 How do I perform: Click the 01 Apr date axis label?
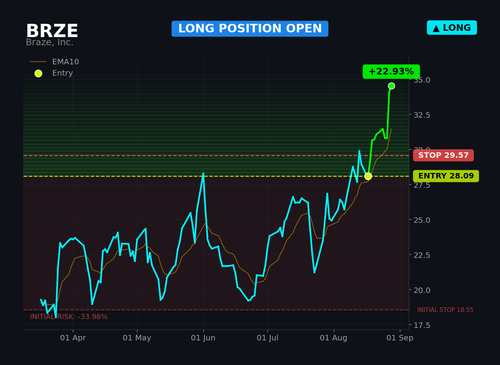click(x=73, y=338)
